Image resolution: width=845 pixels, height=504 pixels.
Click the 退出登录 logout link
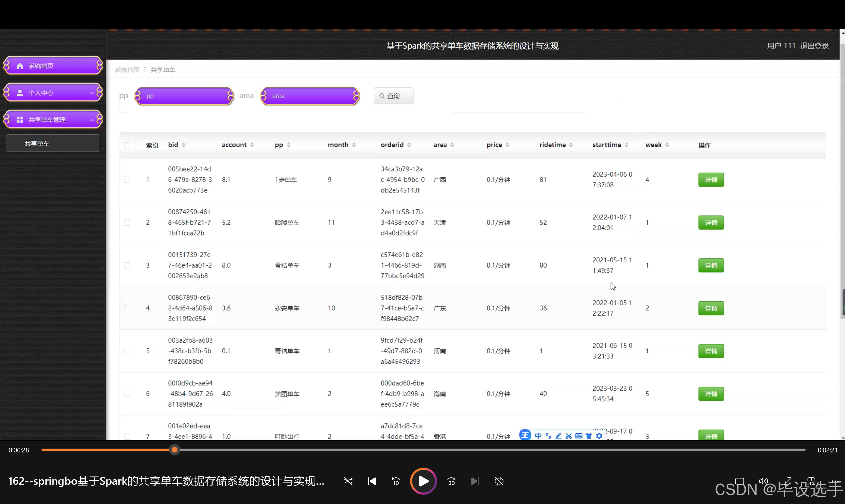click(814, 46)
